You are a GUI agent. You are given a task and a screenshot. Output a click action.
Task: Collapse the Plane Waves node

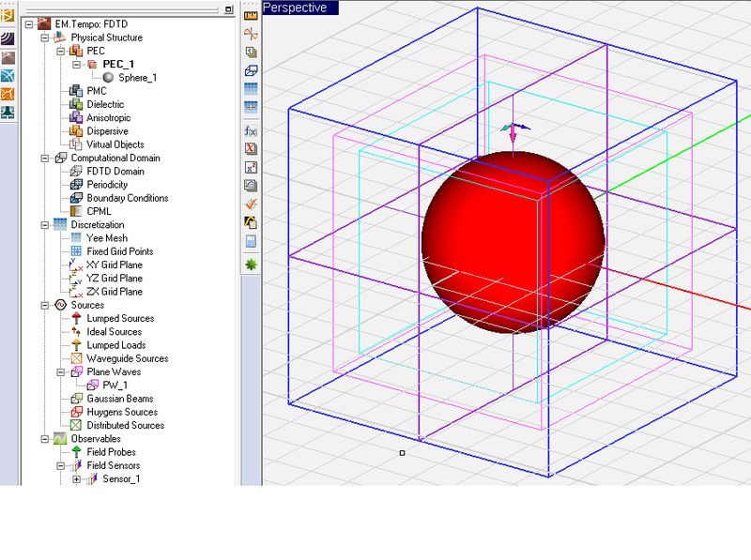[61, 372]
